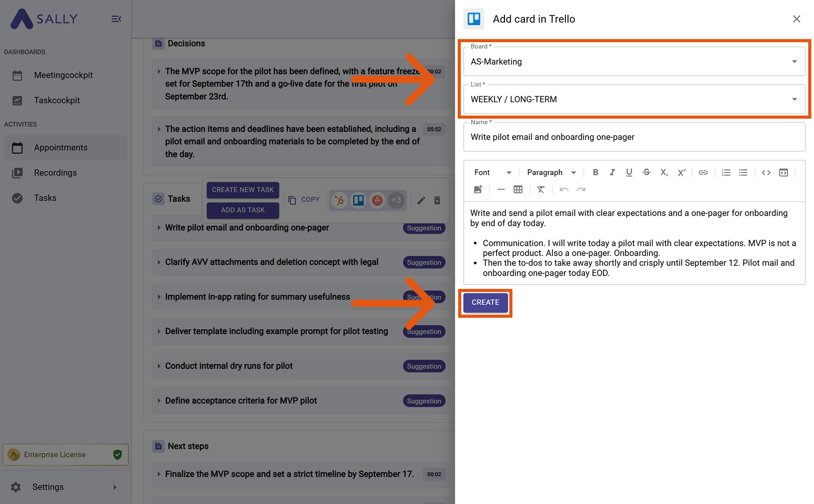814x504 pixels.
Task: Click the red integration icon in the task toolbar
Action: tap(377, 200)
